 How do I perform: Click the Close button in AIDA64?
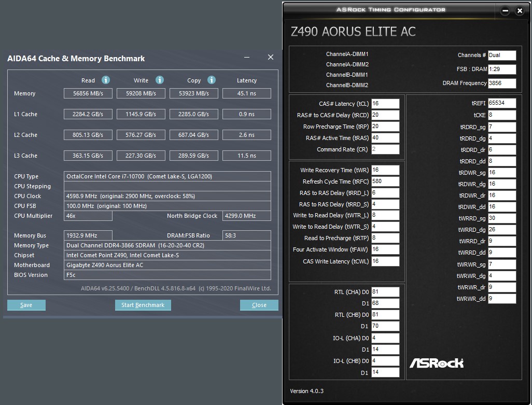tap(259, 305)
